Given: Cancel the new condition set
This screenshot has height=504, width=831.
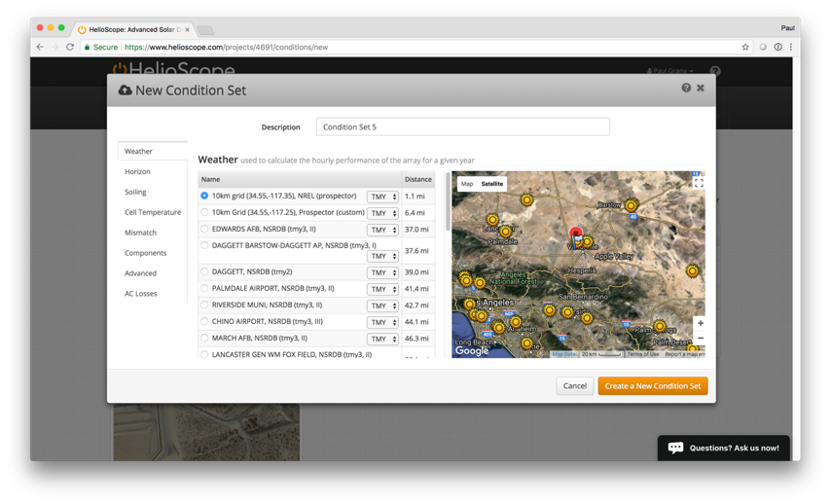Looking at the screenshot, I should [574, 386].
